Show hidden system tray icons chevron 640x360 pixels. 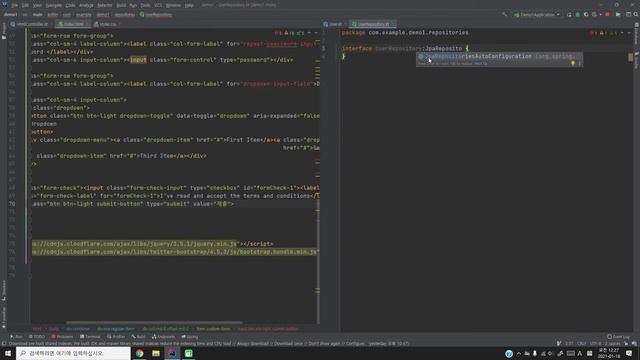tap(519, 353)
